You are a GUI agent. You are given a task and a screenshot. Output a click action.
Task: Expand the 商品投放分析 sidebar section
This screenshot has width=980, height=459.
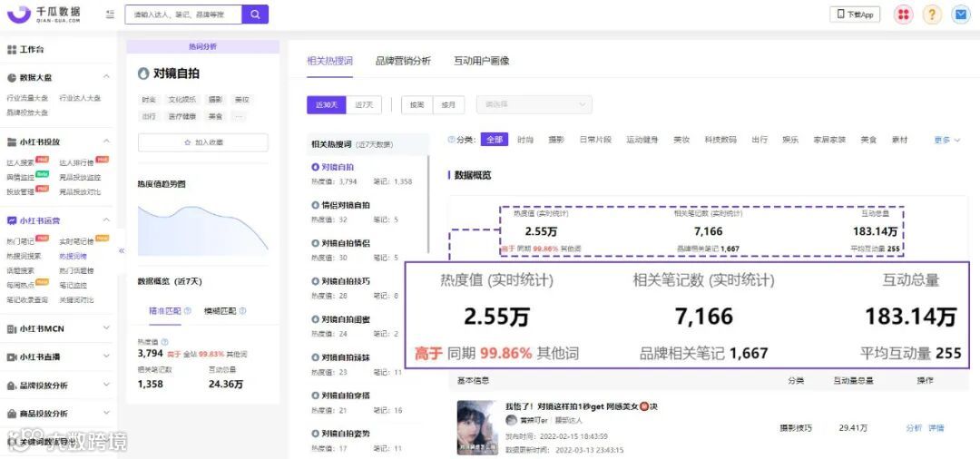pyautogui.click(x=106, y=413)
